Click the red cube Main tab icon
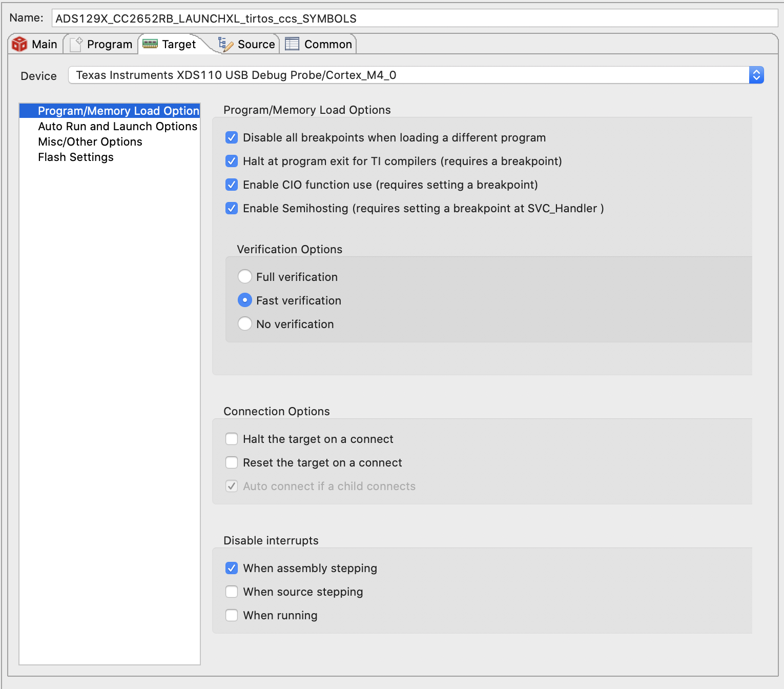 click(x=19, y=44)
